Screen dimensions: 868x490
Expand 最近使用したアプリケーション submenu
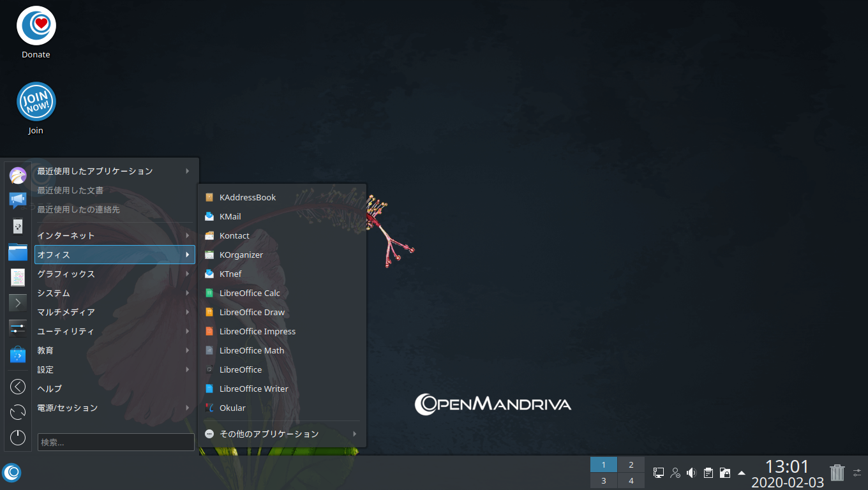tap(115, 171)
